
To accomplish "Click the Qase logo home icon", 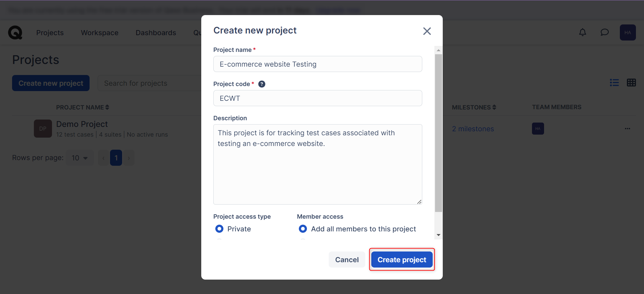I will pyautogui.click(x=15, y=32).
